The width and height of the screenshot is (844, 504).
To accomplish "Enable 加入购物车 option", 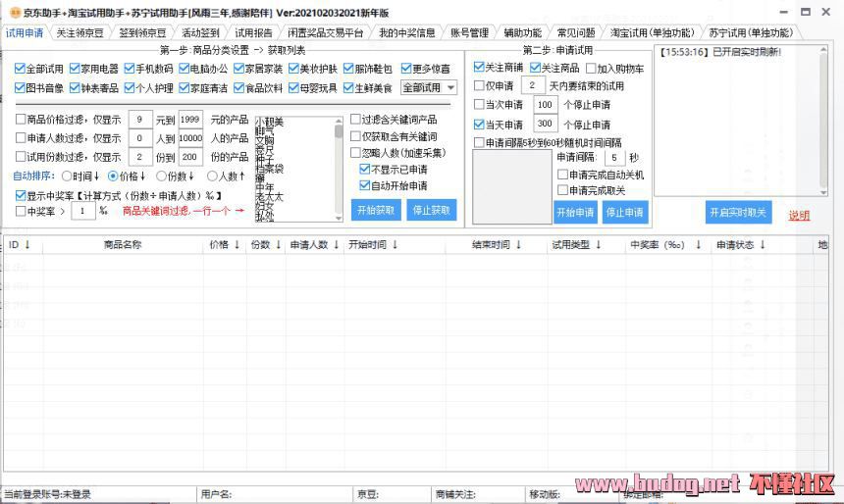I will point(591,69).
